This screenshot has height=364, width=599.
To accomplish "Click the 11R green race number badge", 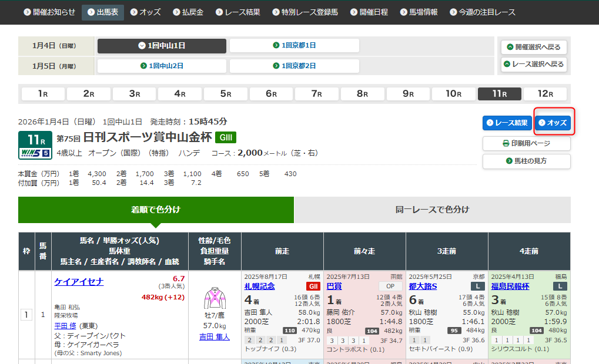I will click(x=31, y=140).
